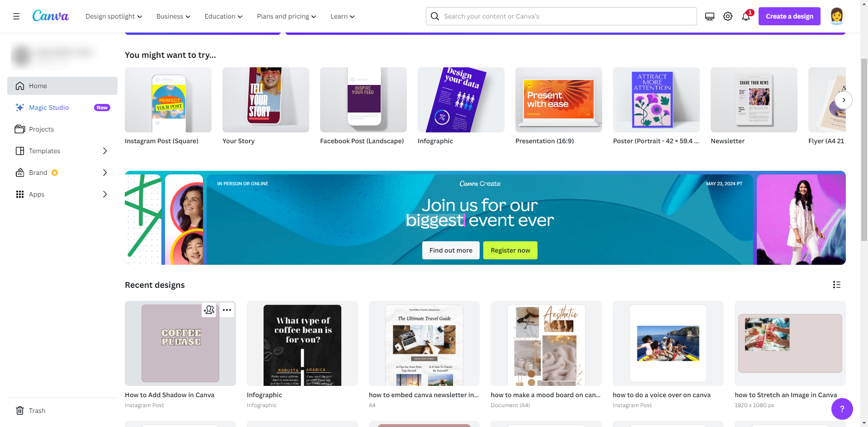Screen dimensions: 868x427
Task: Open the settings gear icon
Action: pos(728,16)
